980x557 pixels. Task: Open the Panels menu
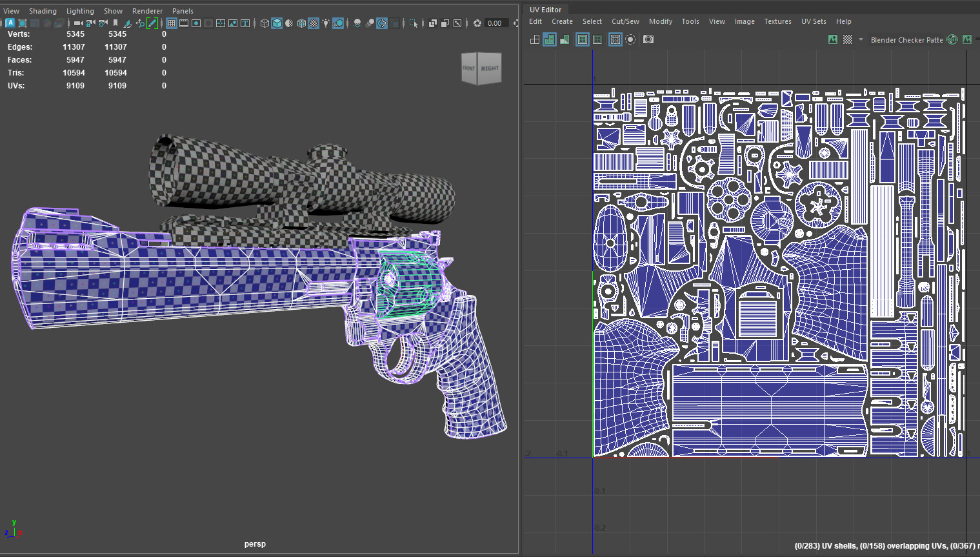[x=183, y=11]
